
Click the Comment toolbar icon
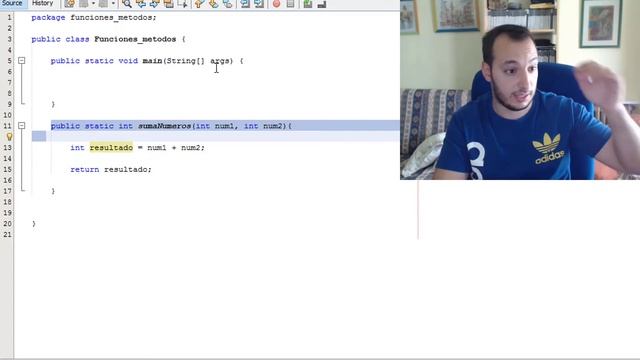tap(308, 4)
